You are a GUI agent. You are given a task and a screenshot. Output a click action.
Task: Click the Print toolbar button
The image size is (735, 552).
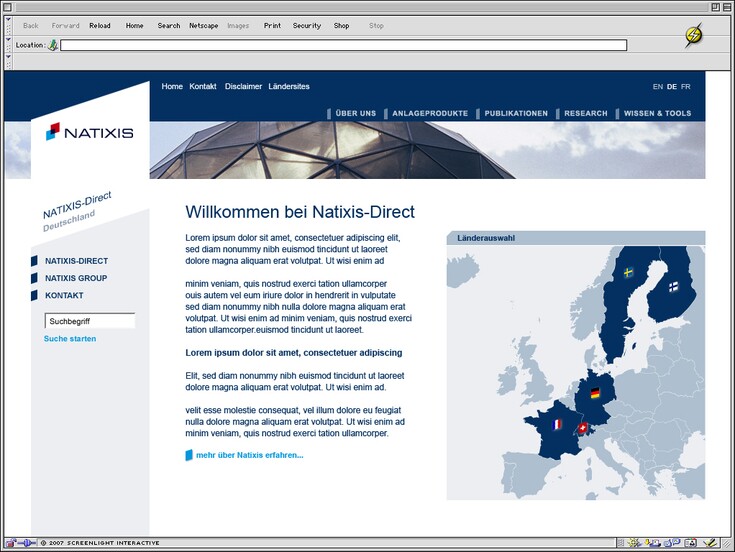point(272,26)
